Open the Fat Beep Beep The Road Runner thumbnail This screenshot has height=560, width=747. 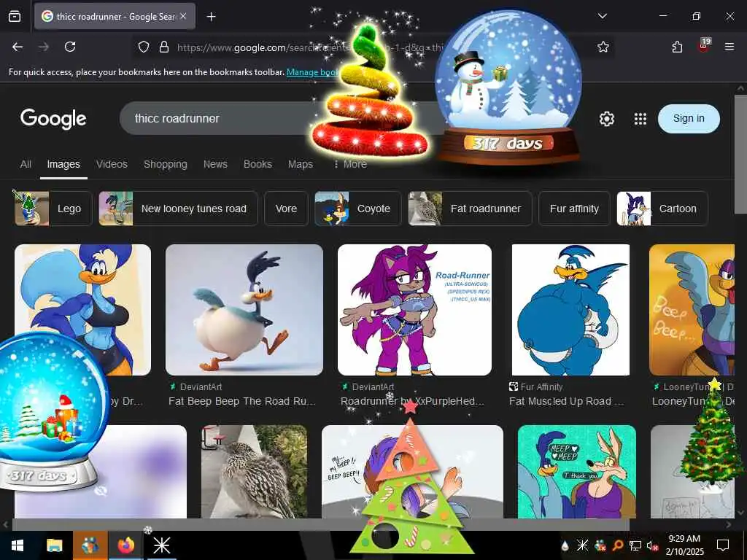[x=244, y=309]
